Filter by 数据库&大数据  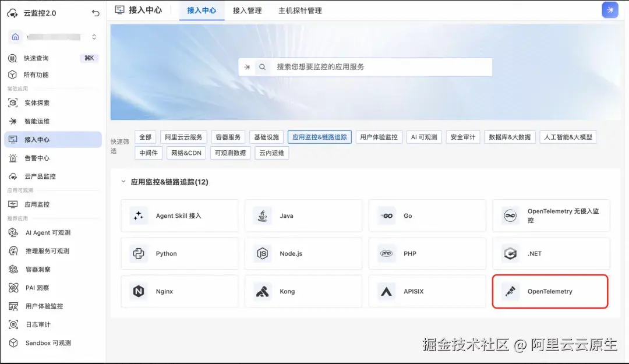pyautogui.click(x=510, y=137)
